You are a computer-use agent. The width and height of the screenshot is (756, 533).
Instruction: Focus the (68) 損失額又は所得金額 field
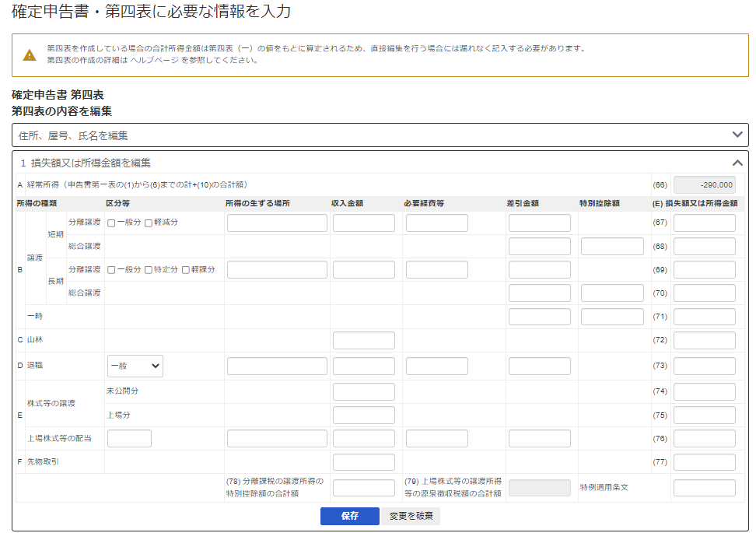[705, 246]
